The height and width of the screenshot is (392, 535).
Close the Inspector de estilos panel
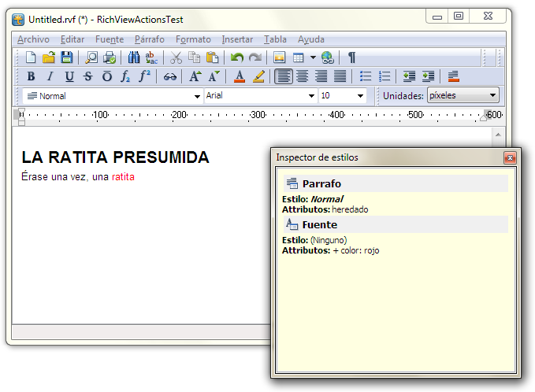(x=510, y=157)
